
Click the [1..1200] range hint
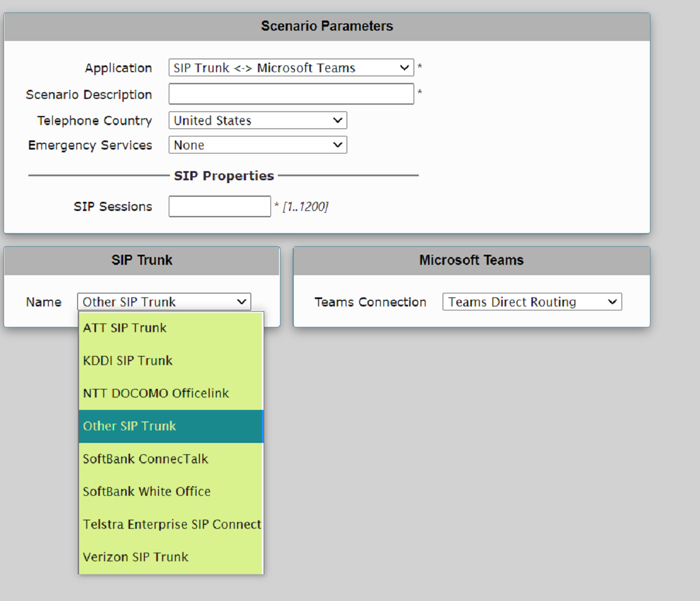[305, 207]
